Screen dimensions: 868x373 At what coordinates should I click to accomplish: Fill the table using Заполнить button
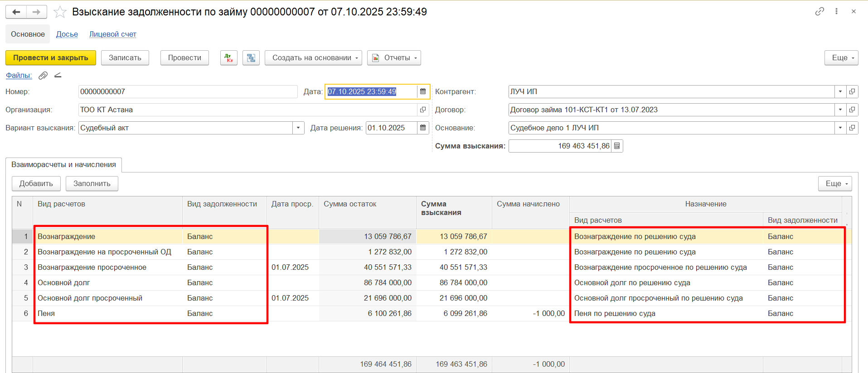click(92, 184)
